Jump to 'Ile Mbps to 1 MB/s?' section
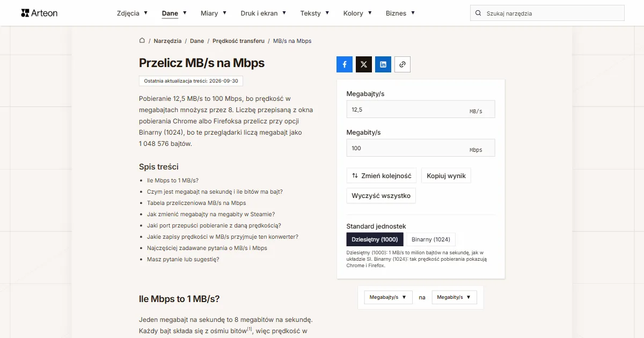 [173, 180]
